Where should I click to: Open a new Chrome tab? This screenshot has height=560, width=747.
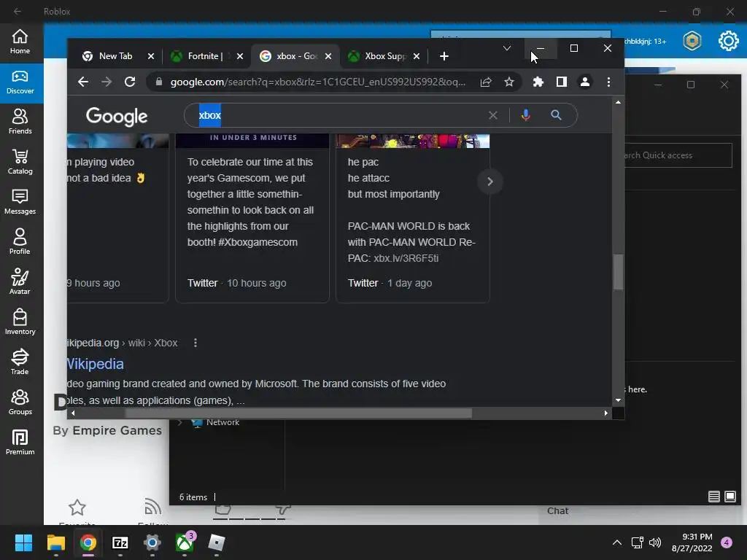(444, 56)
